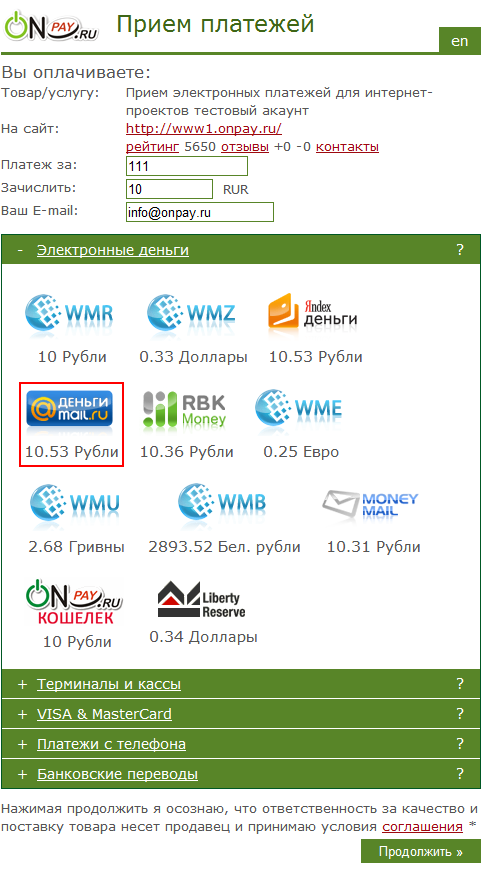Open the отзывы link

[245, 147]
